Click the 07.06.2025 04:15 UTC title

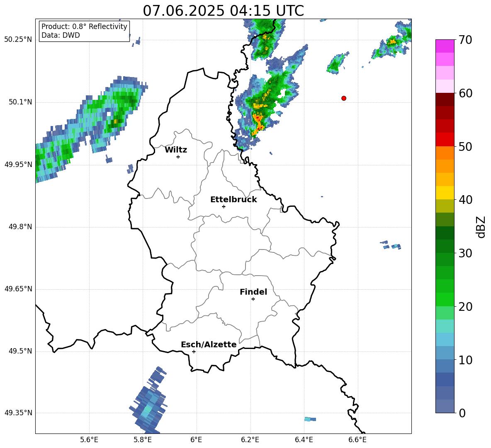tap(223, 11)
